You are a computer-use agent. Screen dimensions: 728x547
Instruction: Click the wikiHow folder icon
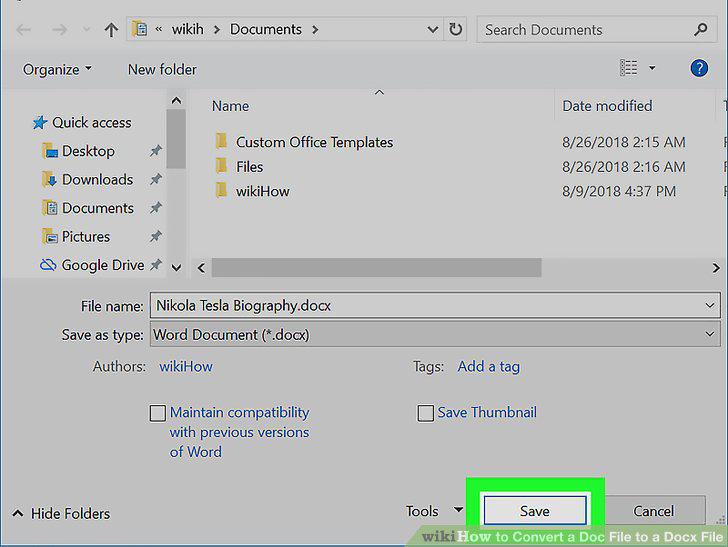[221, 189]
